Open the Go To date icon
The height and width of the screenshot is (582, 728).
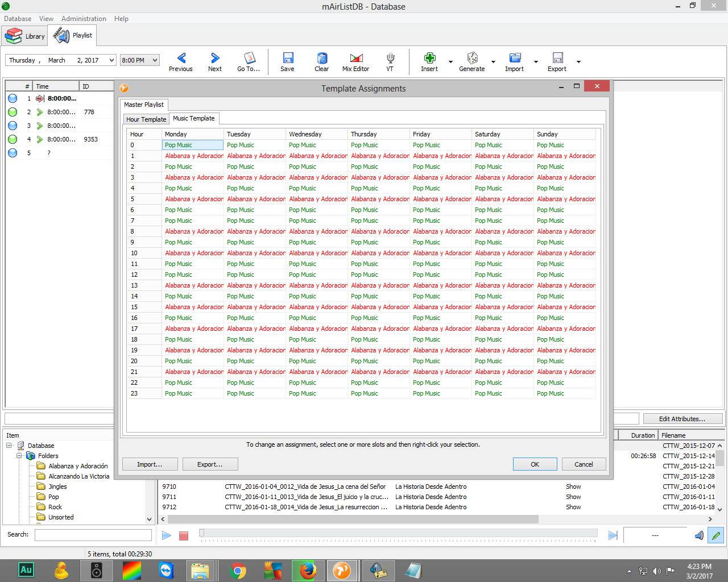point(249,58)
